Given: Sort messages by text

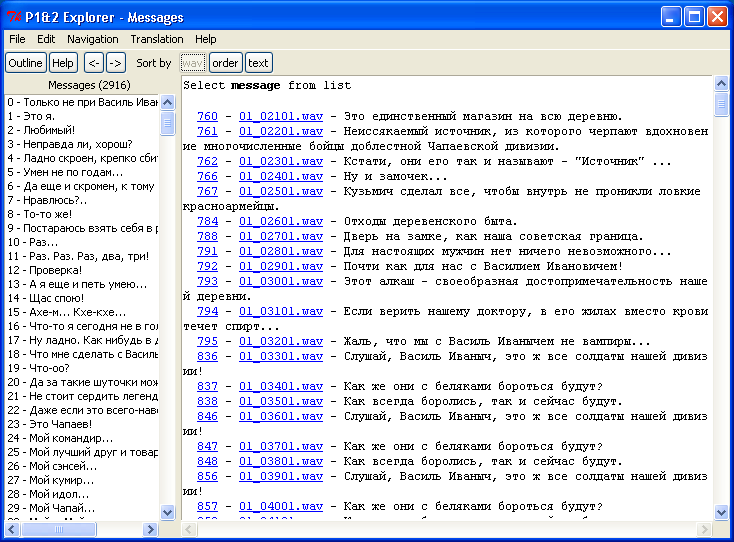Looking at the screenshot, I should 258,63.
